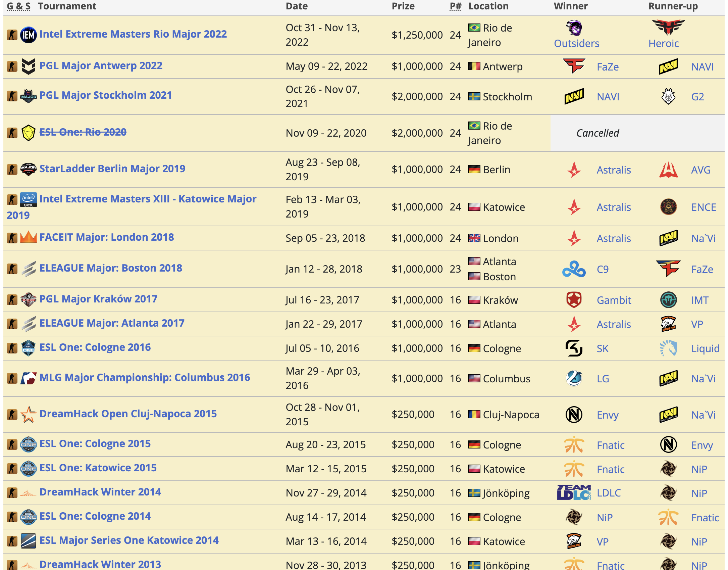Click the AVG logo in the Berlin 2019 row
The width and height of the screenshot is (728, 570).
668,170
